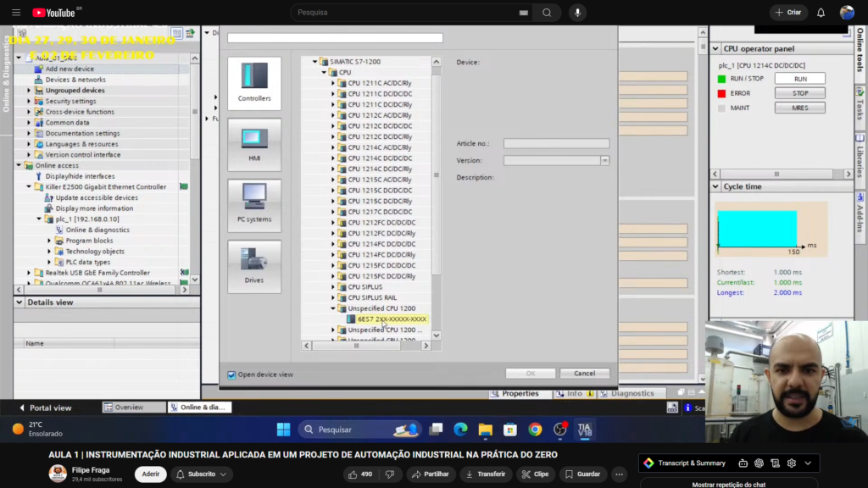Click the Criar create button
Screen dimensions: 868x488
[788, 12]
